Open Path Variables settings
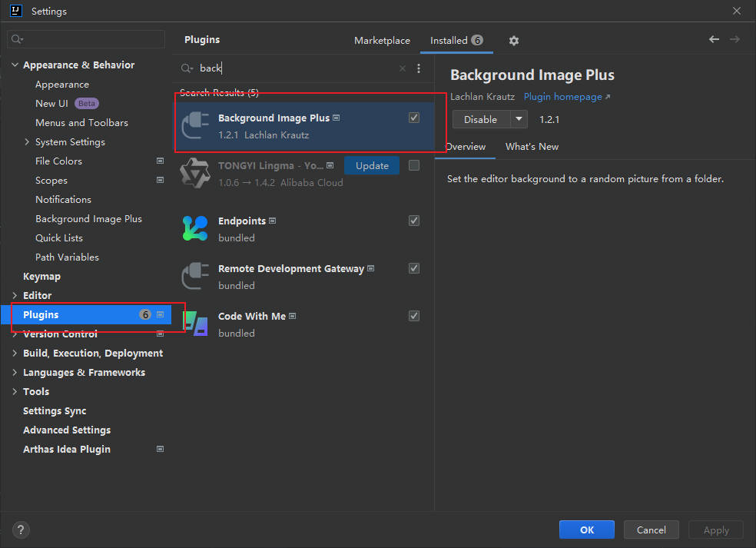This screenshot has height=548, width=756. coord(67,257)
